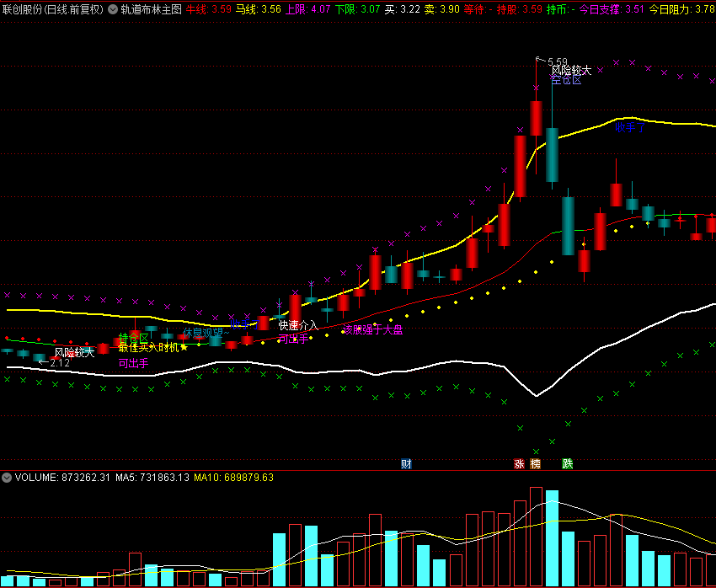
Task: Click the 最佳买入时机 star annotation
Action: coord(153,347)
